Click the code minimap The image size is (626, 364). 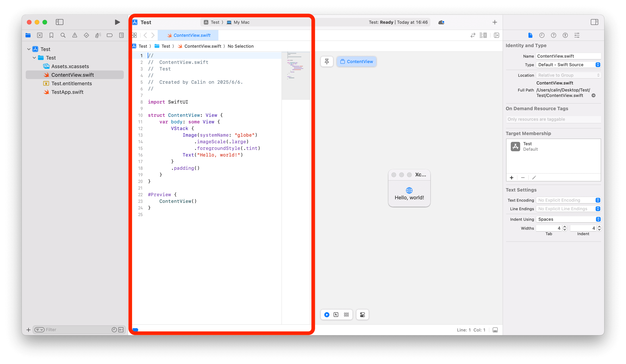pyautogui.click(x=296, y=76)
